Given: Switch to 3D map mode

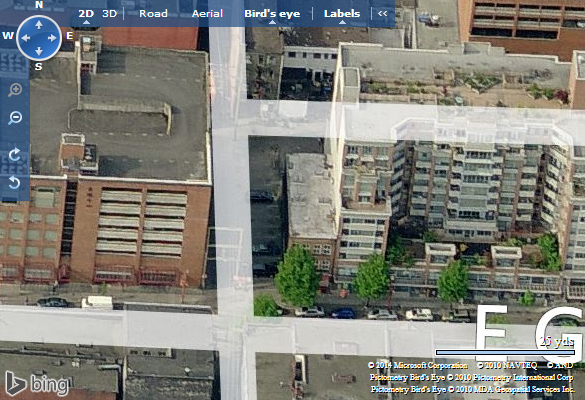Looking at the screenshot, I should pos(110,14).
